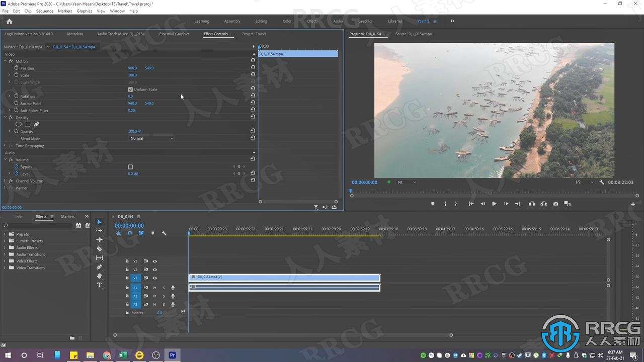Open the Source: DJI_0154.mp4 tab

413,34
